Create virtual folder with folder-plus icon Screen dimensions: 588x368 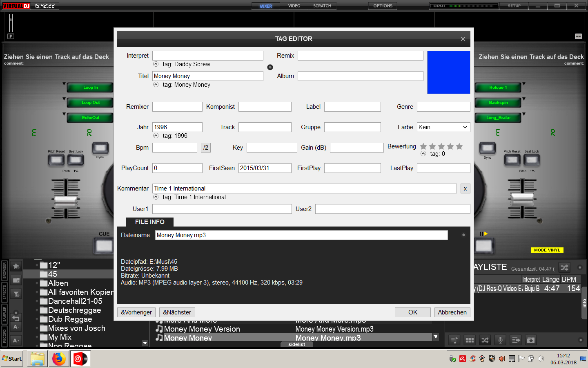[x=16, y=280]
